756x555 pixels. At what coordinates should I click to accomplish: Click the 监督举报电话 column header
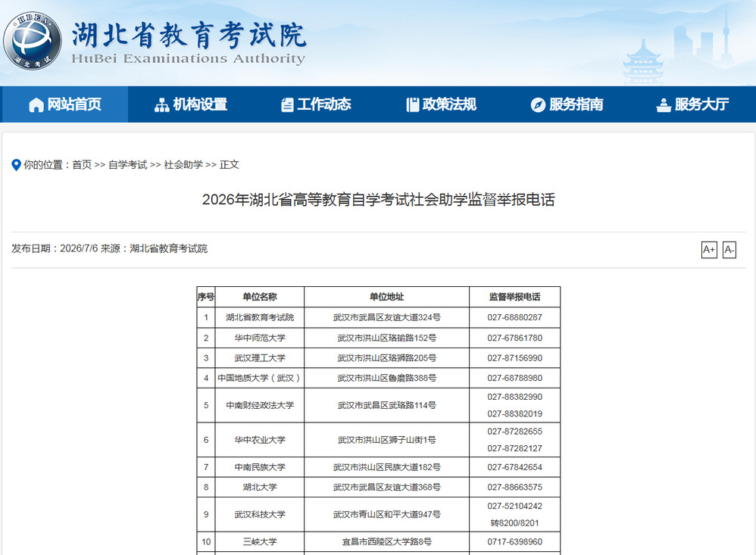[514, 297]
